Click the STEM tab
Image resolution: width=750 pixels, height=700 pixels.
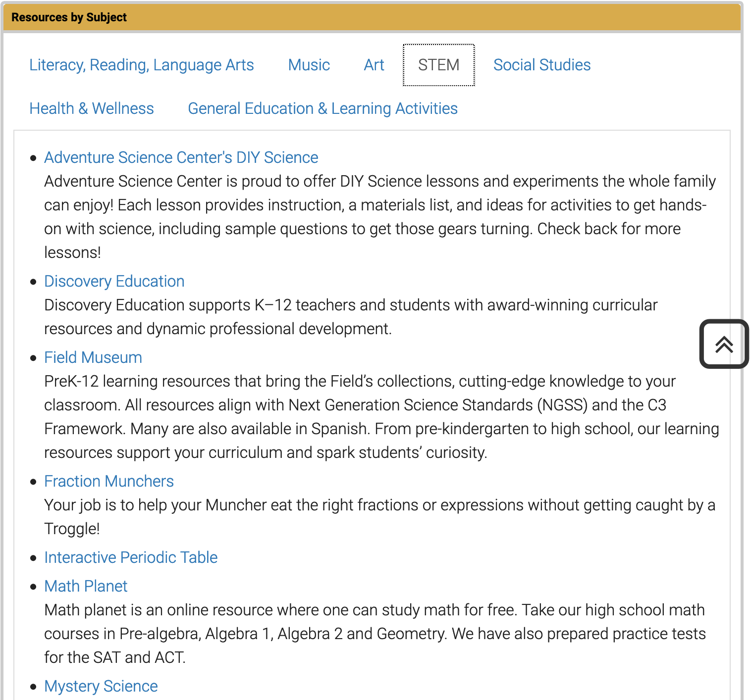pos(439,65)
